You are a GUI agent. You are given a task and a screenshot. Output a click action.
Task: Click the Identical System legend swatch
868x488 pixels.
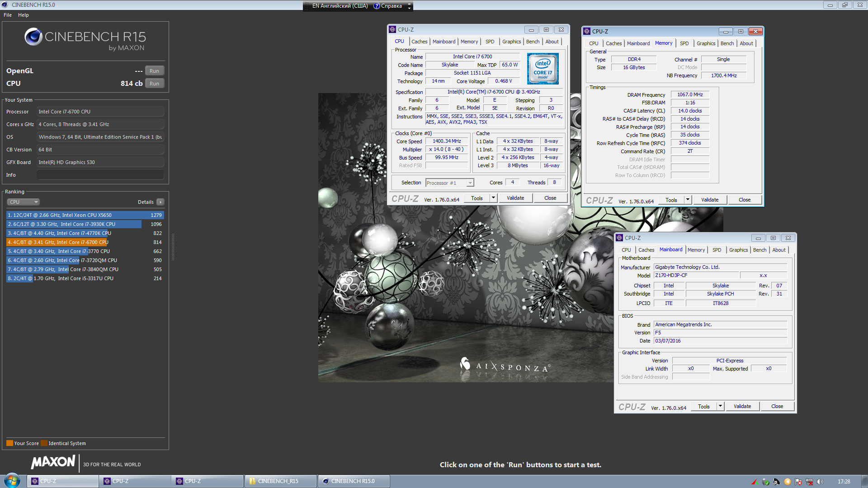click(x=44, y=443)
